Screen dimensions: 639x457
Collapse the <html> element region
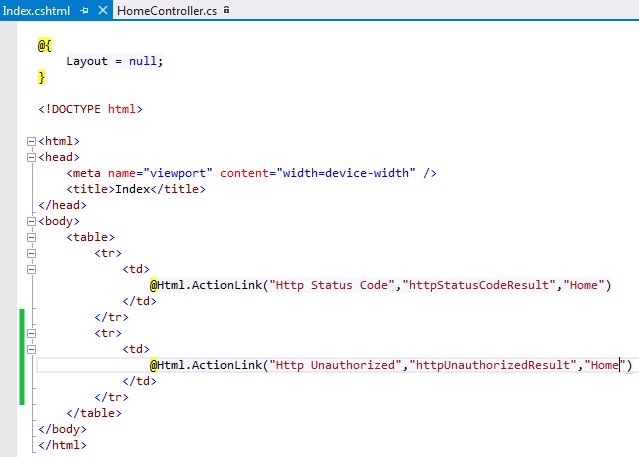coord(31,141)
